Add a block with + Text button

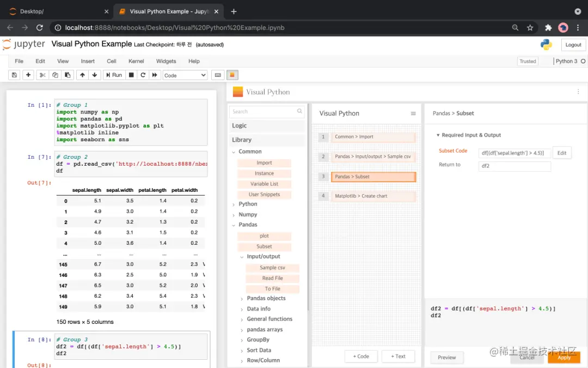[x=398, y=357]
